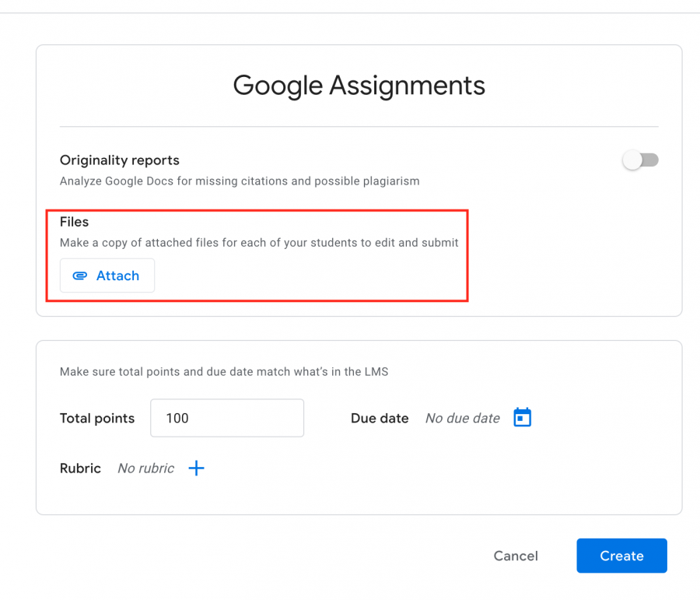This screenshot has height=600, width=700.
Task: Click the Create button
Action: coord(622,556)
